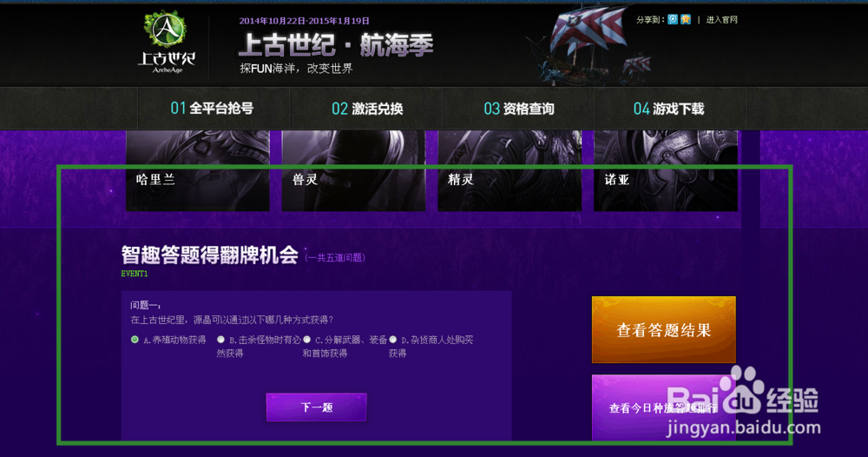This screenshot has width=868, height=457.
Task: Click the 下一题 button
Action: (316, 407)
